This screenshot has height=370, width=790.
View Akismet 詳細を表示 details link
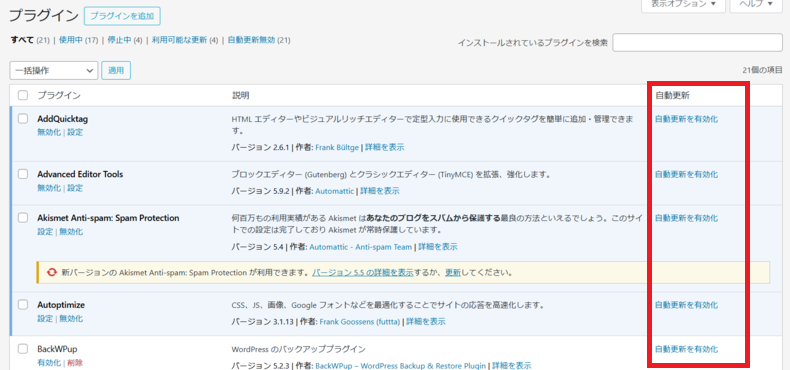(x=438, y=247)
